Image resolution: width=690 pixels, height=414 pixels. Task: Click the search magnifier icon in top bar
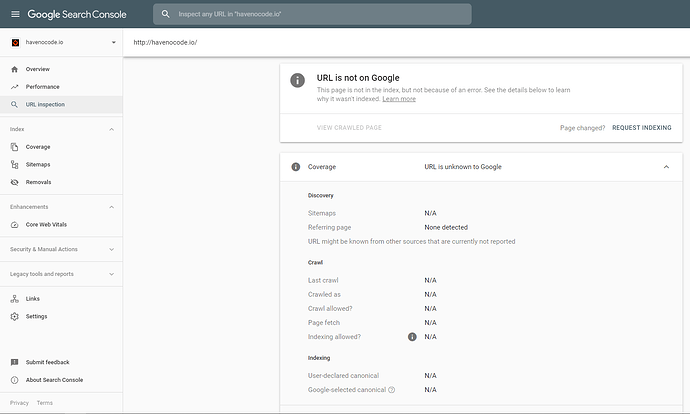(x=165, y=14)
